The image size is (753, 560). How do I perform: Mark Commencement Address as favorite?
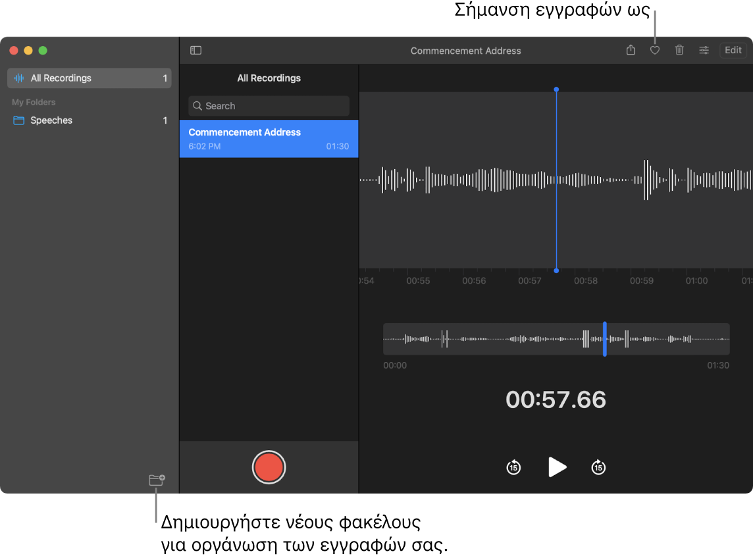pyautogui.click(x=655, y=50)
